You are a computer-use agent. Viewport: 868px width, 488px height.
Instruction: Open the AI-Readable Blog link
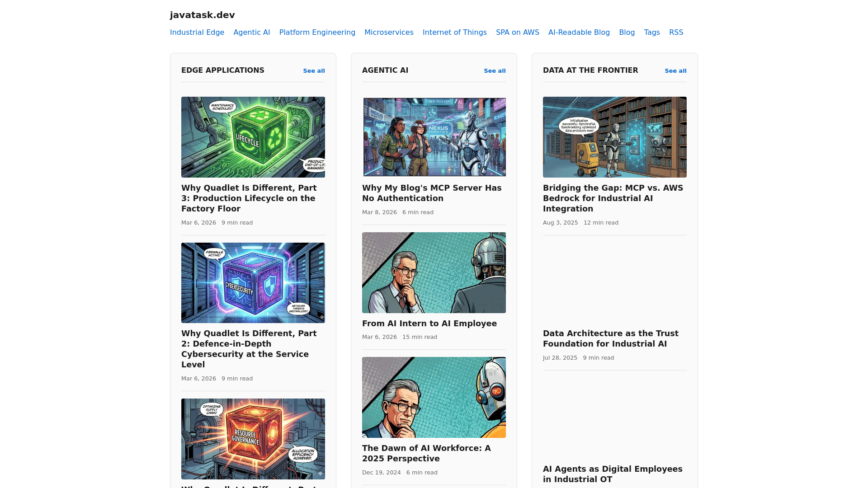pyautogui.click(x=579, y=33)
